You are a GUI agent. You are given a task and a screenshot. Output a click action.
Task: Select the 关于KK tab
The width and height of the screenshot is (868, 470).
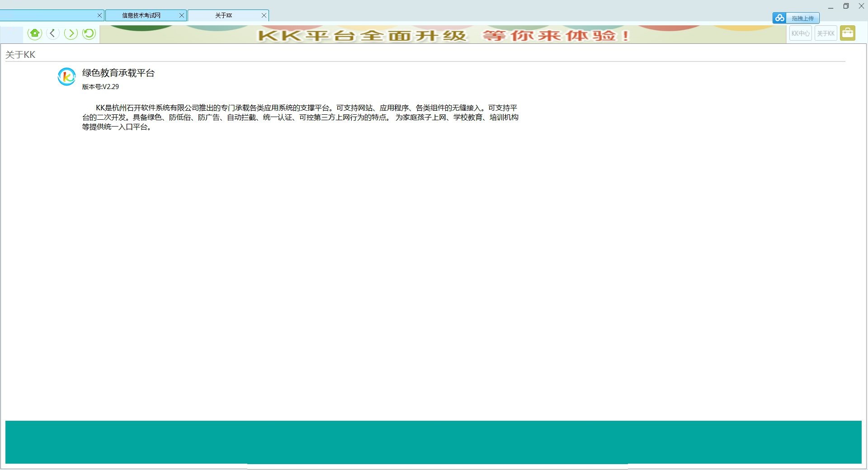pos(223,15)
